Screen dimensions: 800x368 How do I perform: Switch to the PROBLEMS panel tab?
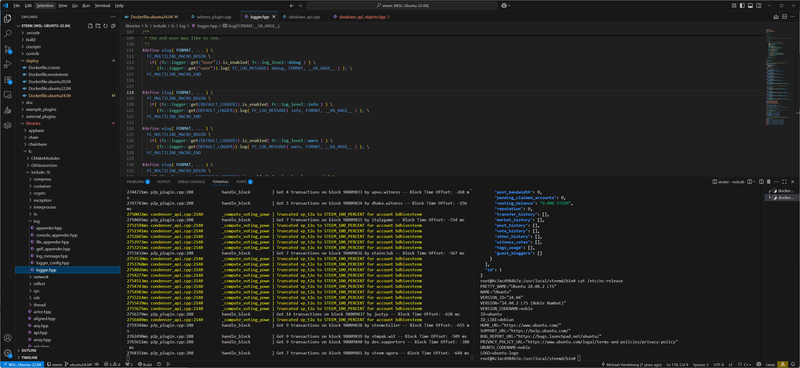(x=138, y=182)
